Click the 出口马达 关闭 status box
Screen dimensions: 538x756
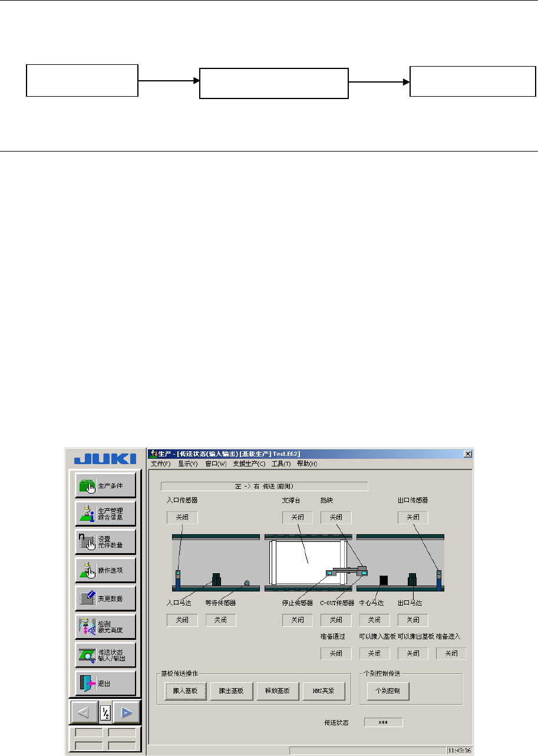pyautogui.click(x=413, y=620)
